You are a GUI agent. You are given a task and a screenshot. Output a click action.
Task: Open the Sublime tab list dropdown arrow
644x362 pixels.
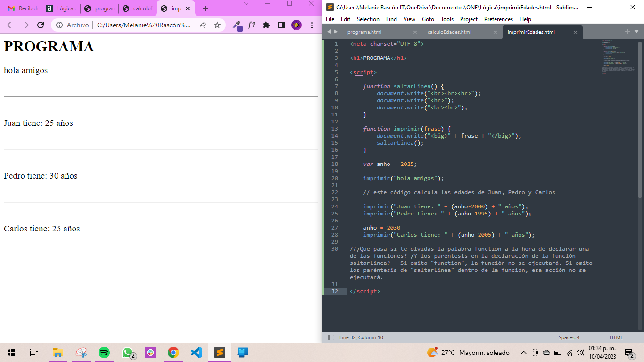[636, 32]
